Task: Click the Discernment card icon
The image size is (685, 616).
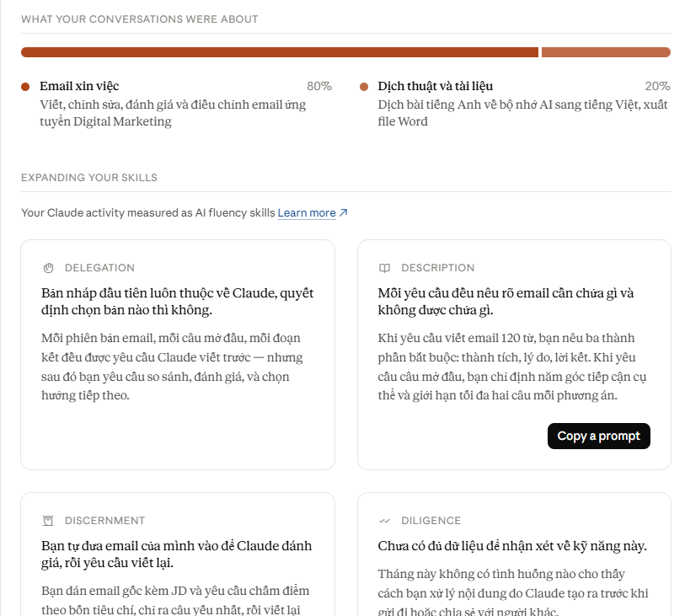Action: 48,520
